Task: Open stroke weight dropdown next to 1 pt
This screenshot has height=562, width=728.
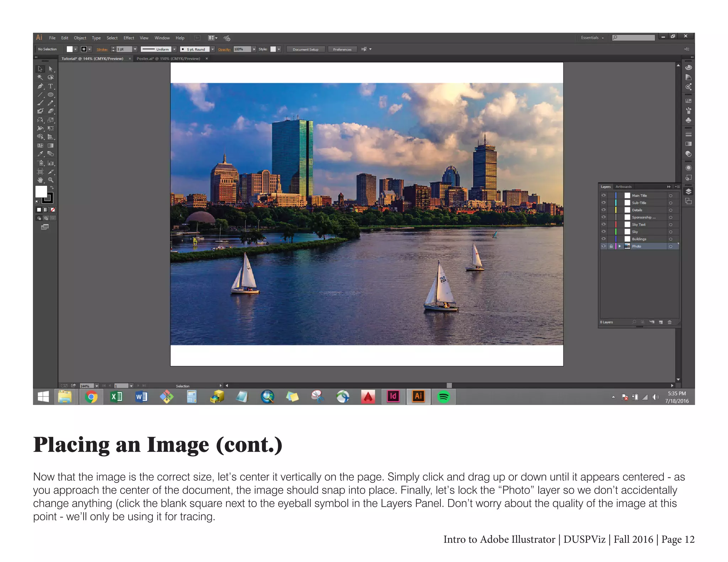Action: click(x=135, y=49)
